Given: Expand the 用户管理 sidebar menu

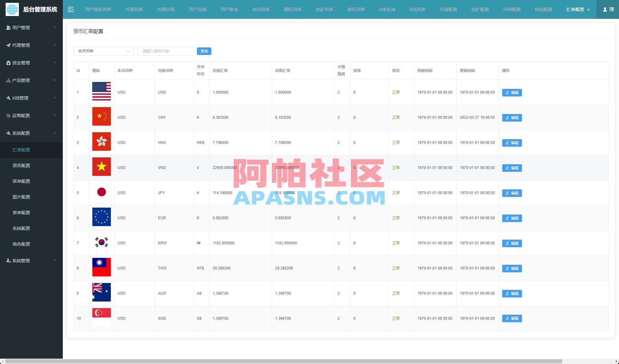Looking at the screenshot, I should 31,28.
